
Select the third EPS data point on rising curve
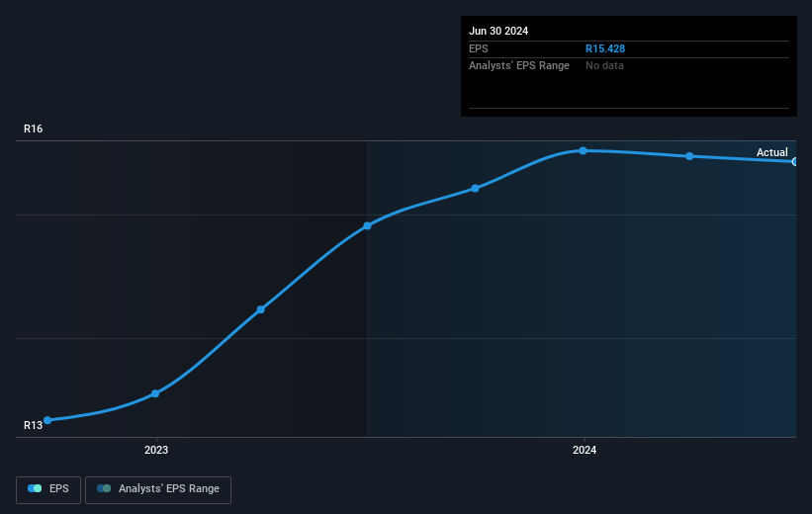point(261,309)
